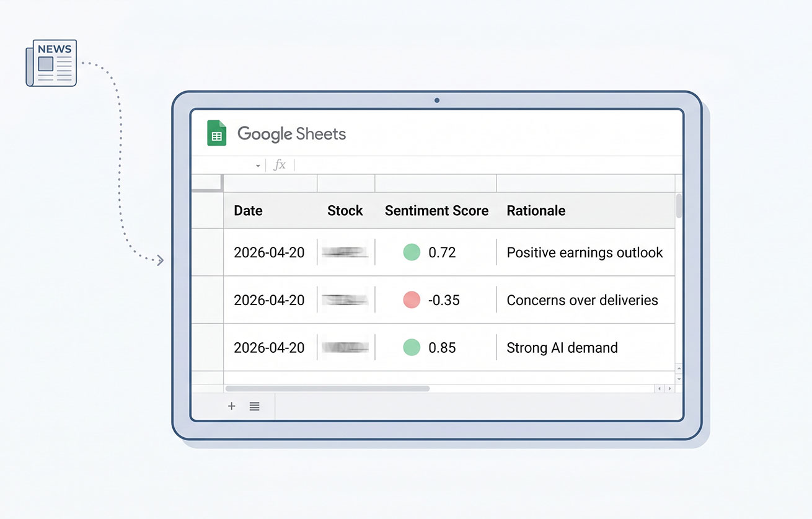Select the Date header cell

coord(270,211)
